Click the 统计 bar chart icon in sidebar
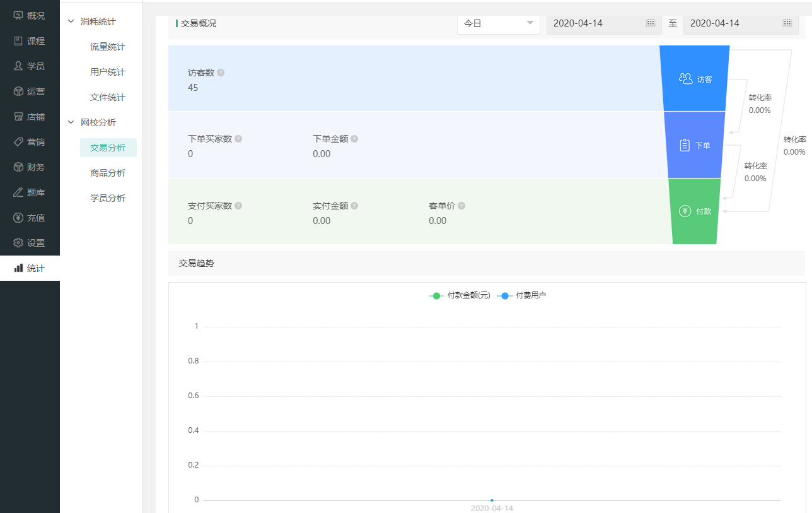Viewport: 812px width, 513px height. pos(18,268)
